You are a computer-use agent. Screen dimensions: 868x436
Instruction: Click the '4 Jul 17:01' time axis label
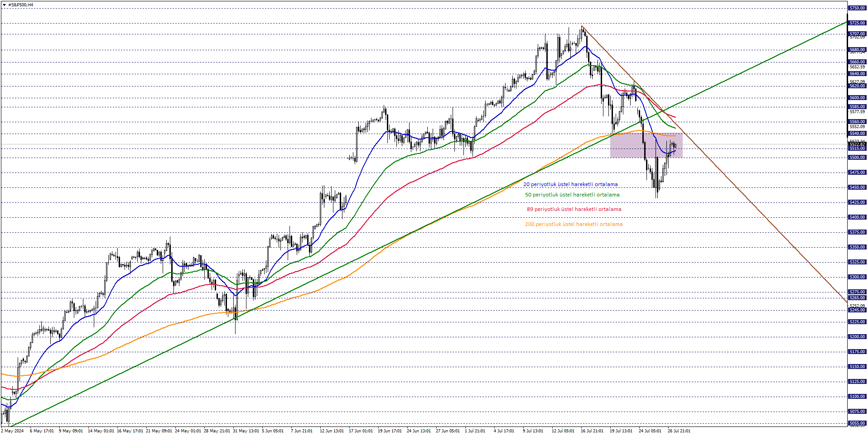[x=504, y=431]
